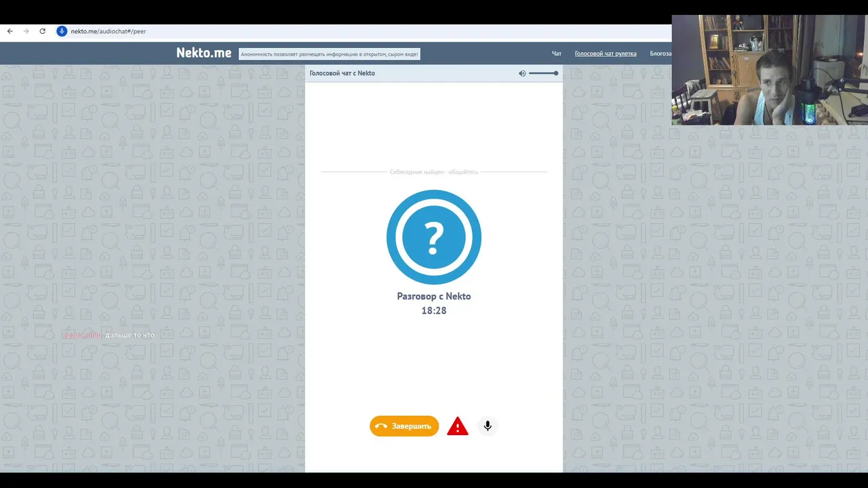Reload the page with the refresh icon
868x488 pixels.
pyautogui.click(x=42, y=31)
